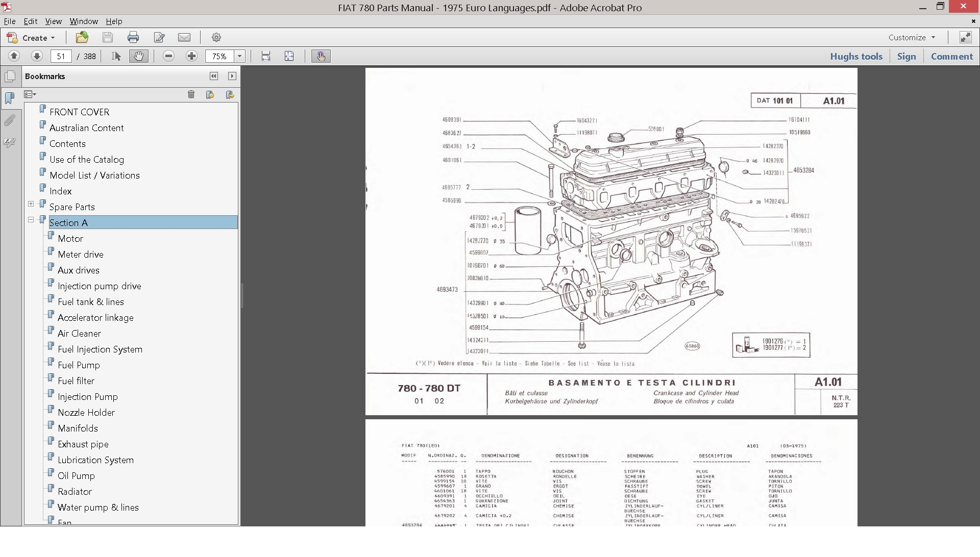Close the document with small x button
This screenshot has width=980, height=557.
973,21
